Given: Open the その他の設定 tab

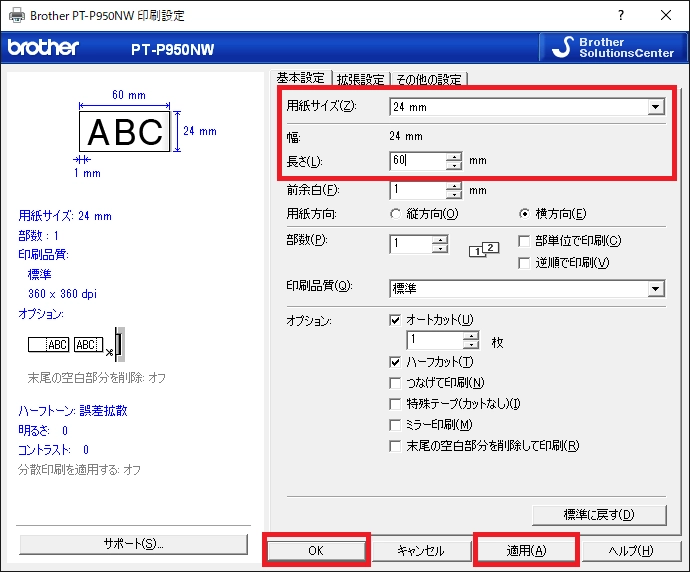Looking at the screenshot, I should (429, 79).
